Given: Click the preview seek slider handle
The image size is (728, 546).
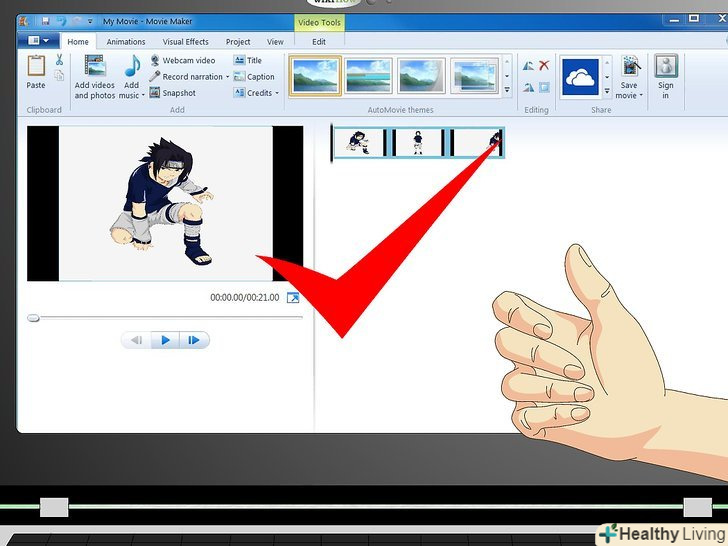Looking at the screenshot, I should 33,318.
